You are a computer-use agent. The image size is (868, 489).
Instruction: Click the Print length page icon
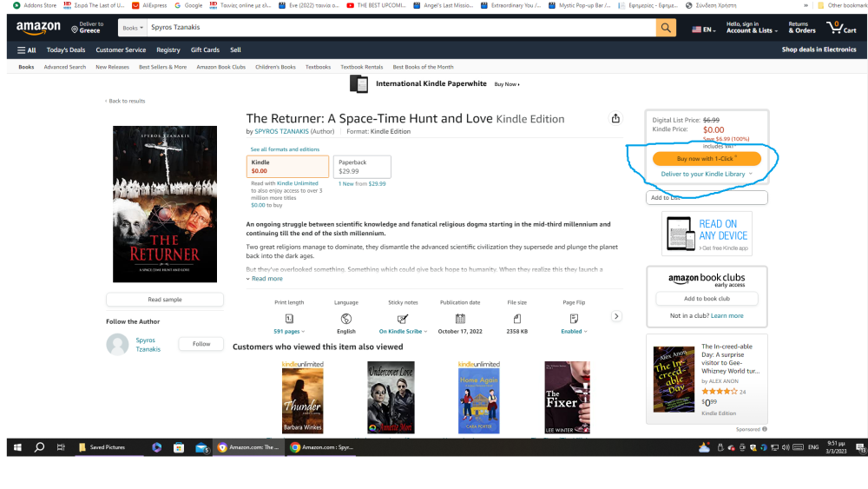[289, 319]
